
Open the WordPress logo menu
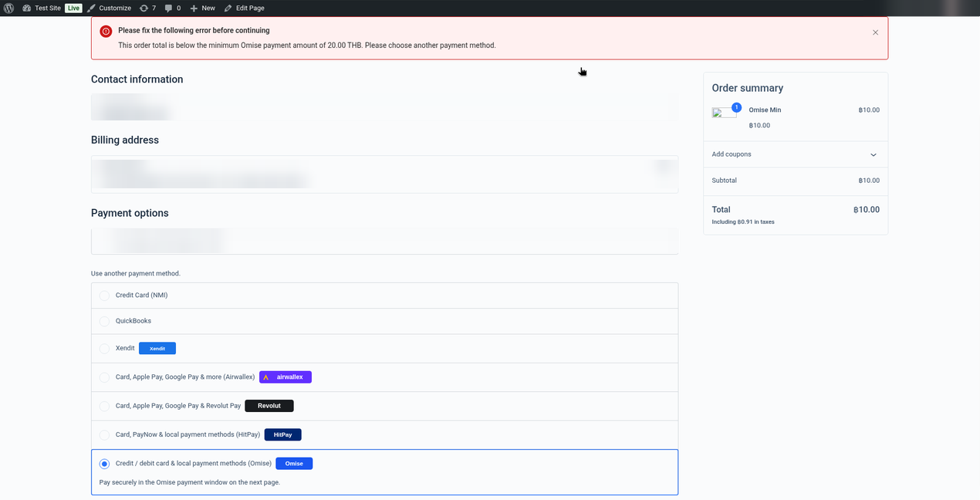[8, 8]
